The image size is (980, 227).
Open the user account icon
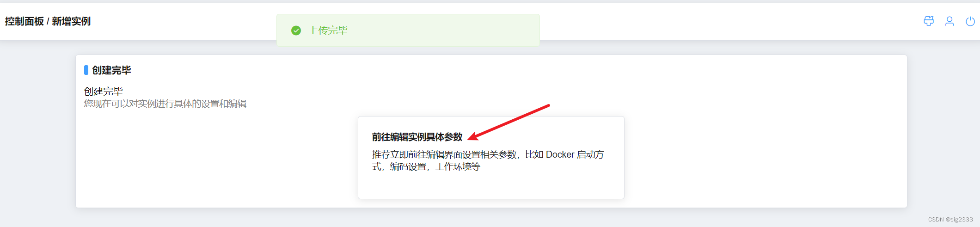point(949,21)
